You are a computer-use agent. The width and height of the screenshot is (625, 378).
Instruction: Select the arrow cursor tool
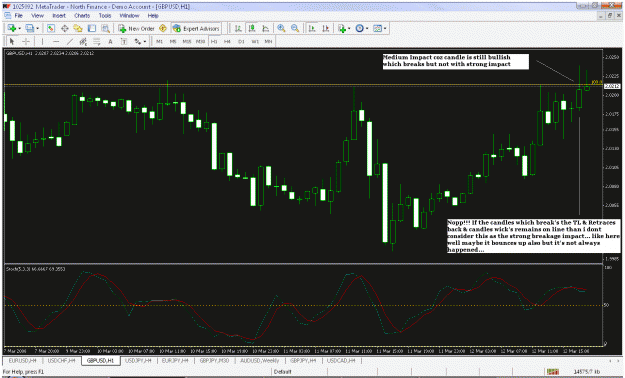[12, 41]
